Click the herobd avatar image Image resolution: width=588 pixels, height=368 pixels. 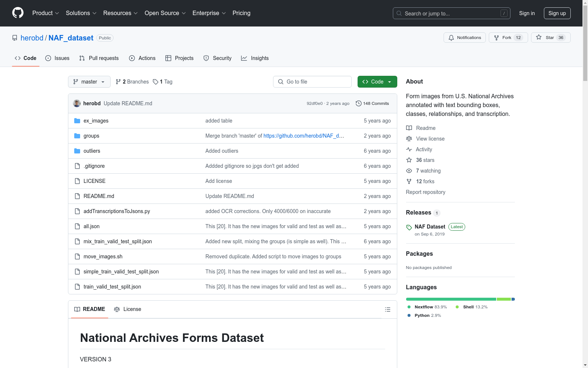point(77,103)
